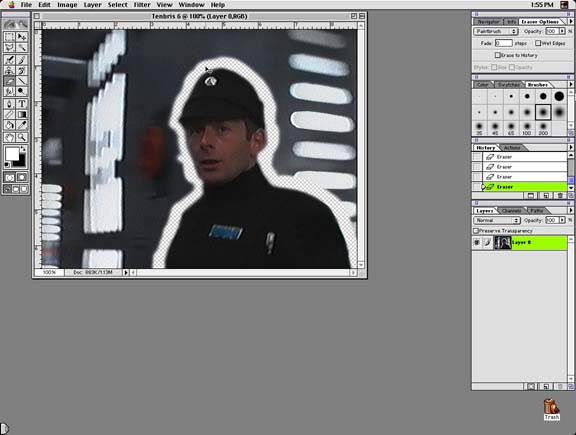Select the Type tool
The height and width of the screenshot is (435, 576).
(22, 104)
